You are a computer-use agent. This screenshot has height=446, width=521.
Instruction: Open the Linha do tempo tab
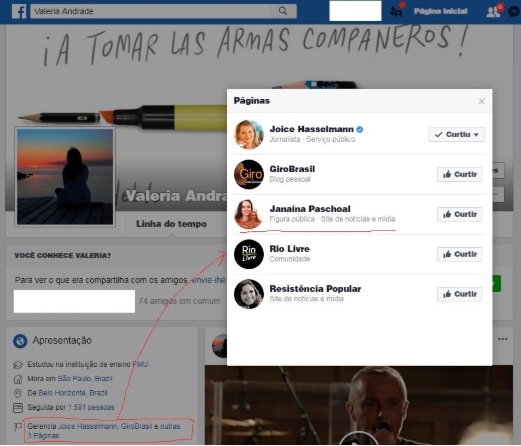[x=171, y=224]
